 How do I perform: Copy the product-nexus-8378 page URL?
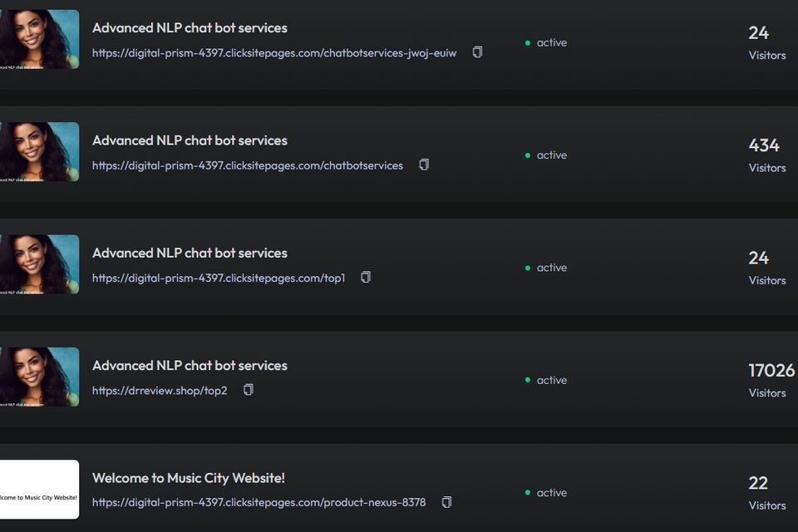pyautogui.click(x=446, y=502)
